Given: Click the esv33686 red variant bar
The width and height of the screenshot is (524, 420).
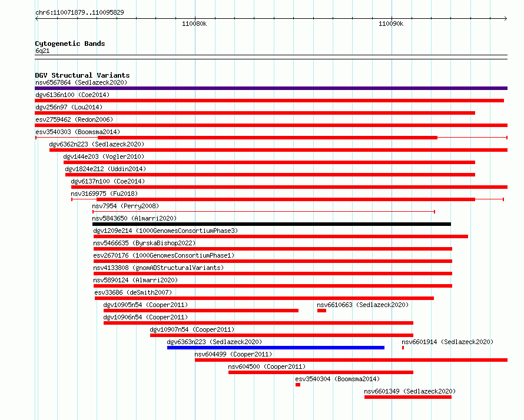Looking at the screenshot, I should coord(264,298).
